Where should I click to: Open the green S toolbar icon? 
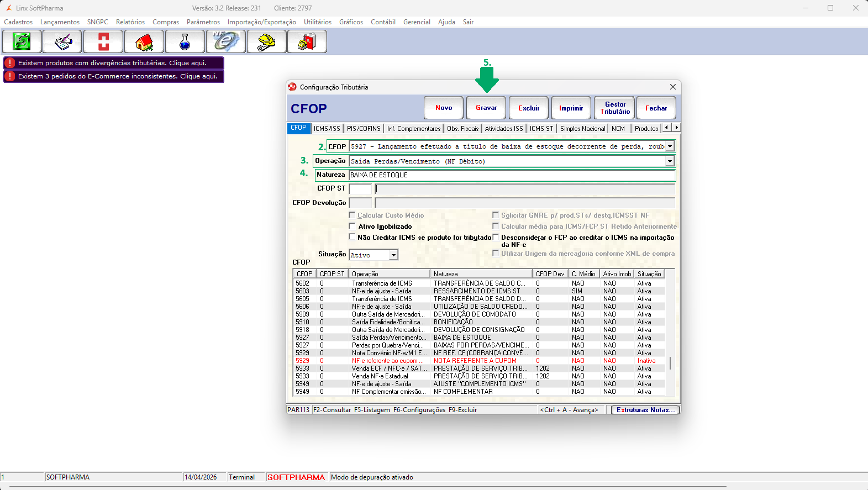tap(22, 41)
